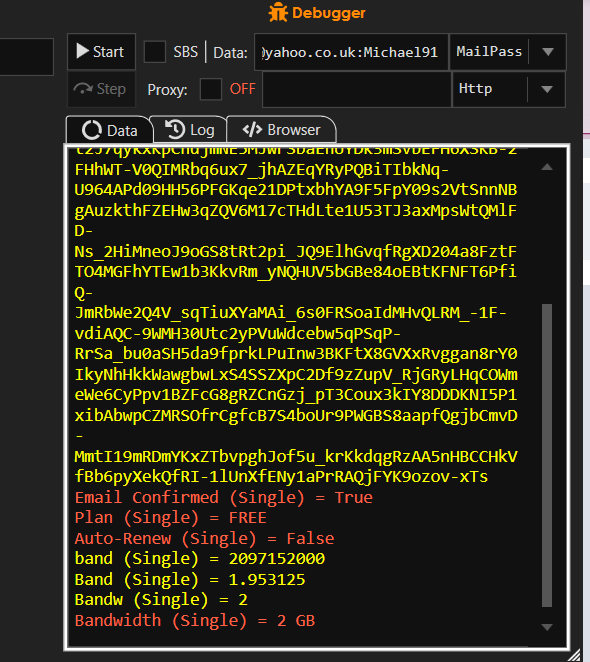
Task: Click the 'Email Confirmed (Single) = True' line
Action: click(223, 497)
